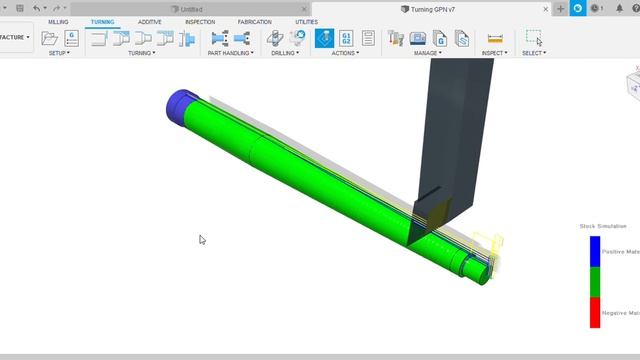Click the red Negative Material legend swatch
The image size is (640, 360).
(x=595, y=312)
